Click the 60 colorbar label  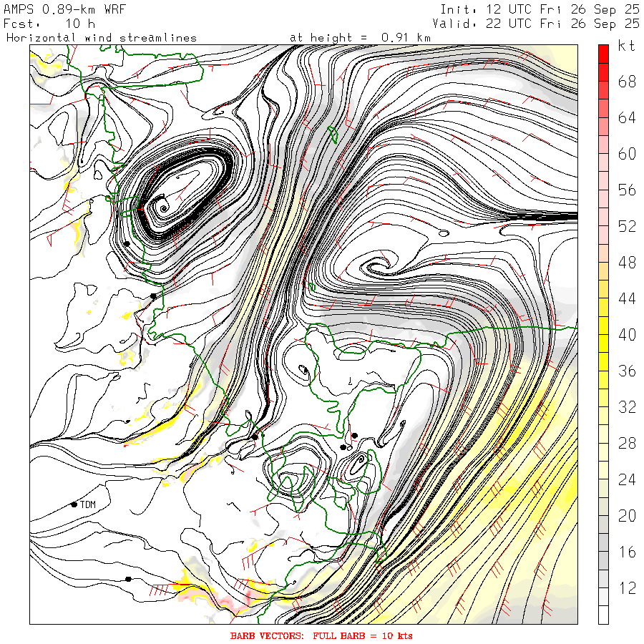coord(627,154)
